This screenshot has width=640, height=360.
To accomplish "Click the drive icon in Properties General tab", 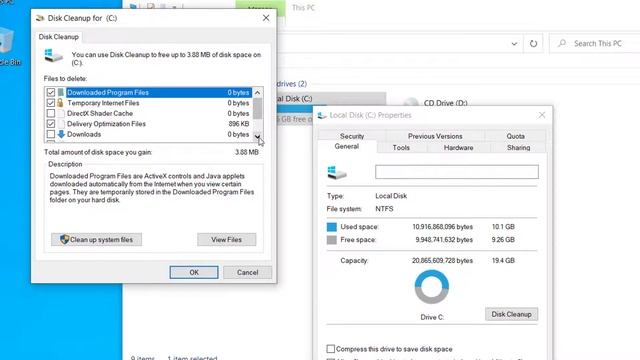I will (337, 172).
